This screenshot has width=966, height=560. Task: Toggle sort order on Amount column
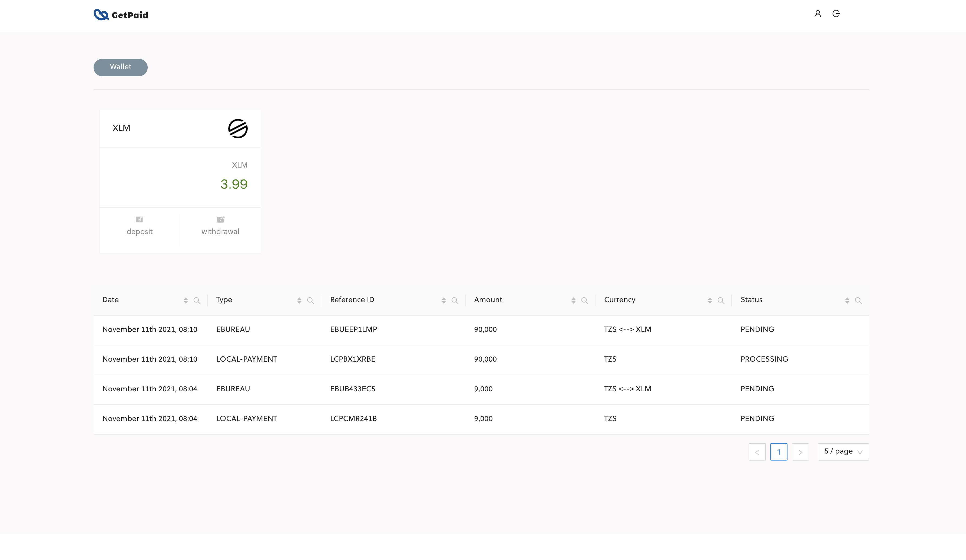point(574,301)
